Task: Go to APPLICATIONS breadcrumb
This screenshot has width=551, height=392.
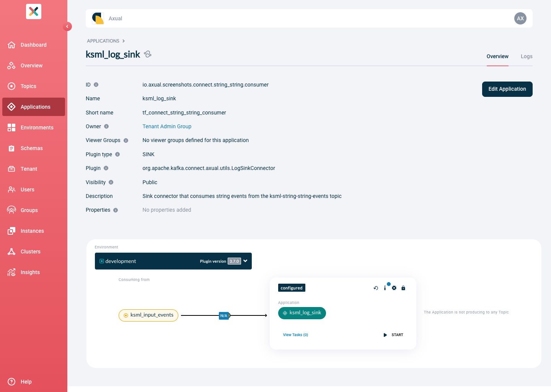Action: 103,41
